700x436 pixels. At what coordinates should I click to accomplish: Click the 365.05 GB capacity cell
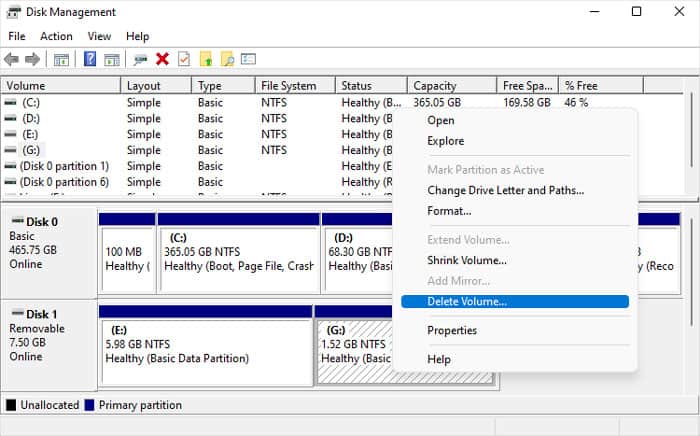(437, 103)
